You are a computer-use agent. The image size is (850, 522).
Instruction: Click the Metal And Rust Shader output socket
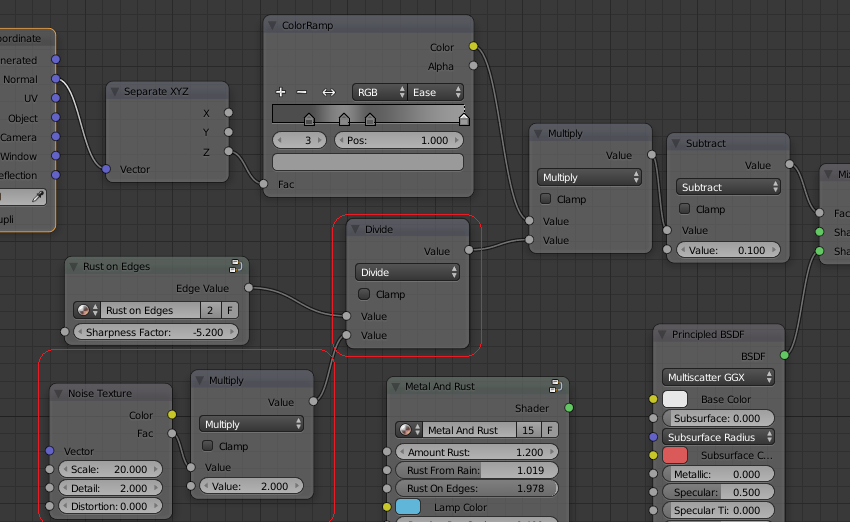[569, 408]
